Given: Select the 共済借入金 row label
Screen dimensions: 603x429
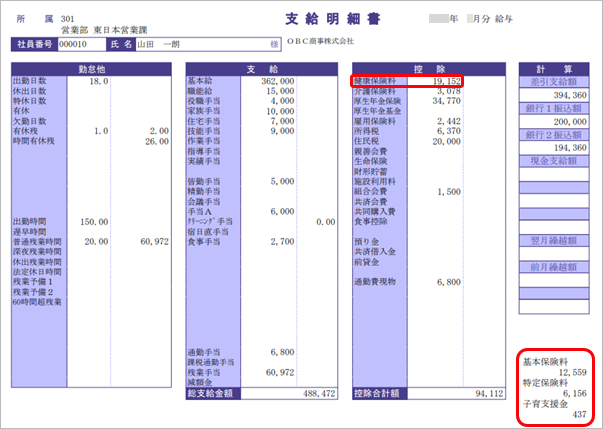Looking at the screenshot, I should pyautogui.click(x=375, y=252).
